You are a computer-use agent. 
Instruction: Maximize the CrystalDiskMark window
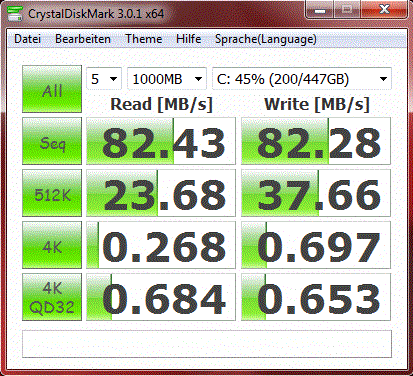tap(347, 10)
